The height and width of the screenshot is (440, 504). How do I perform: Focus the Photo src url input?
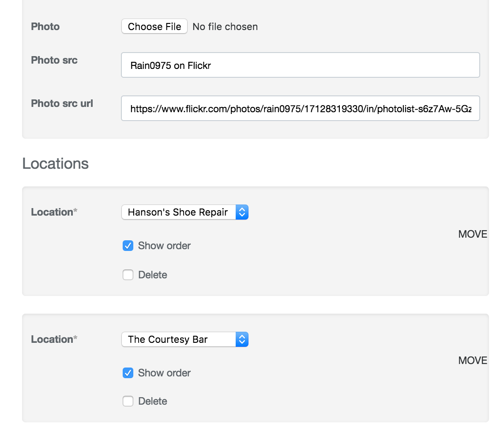pos(300,108)
